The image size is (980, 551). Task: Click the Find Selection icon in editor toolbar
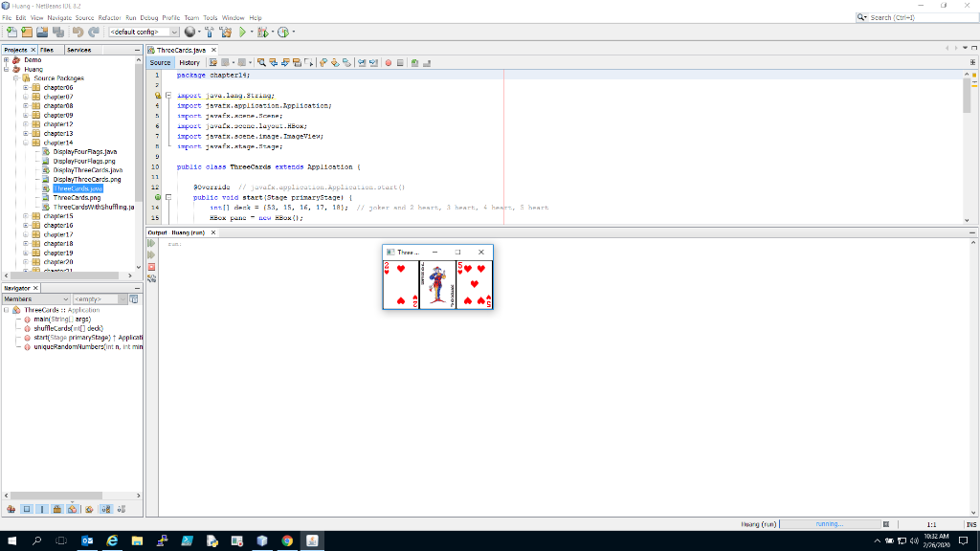[x=260, y=62]
